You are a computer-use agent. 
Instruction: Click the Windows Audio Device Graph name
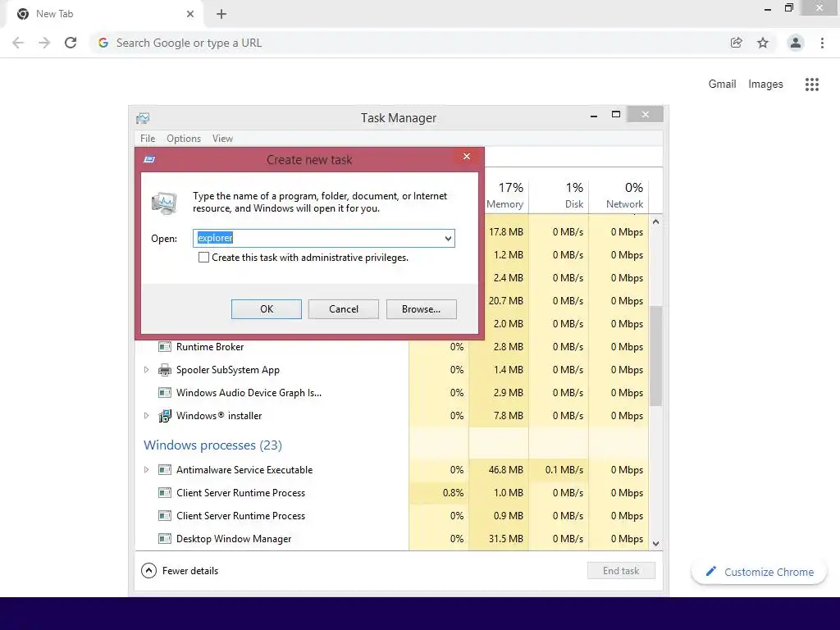(x=249, y=393)
